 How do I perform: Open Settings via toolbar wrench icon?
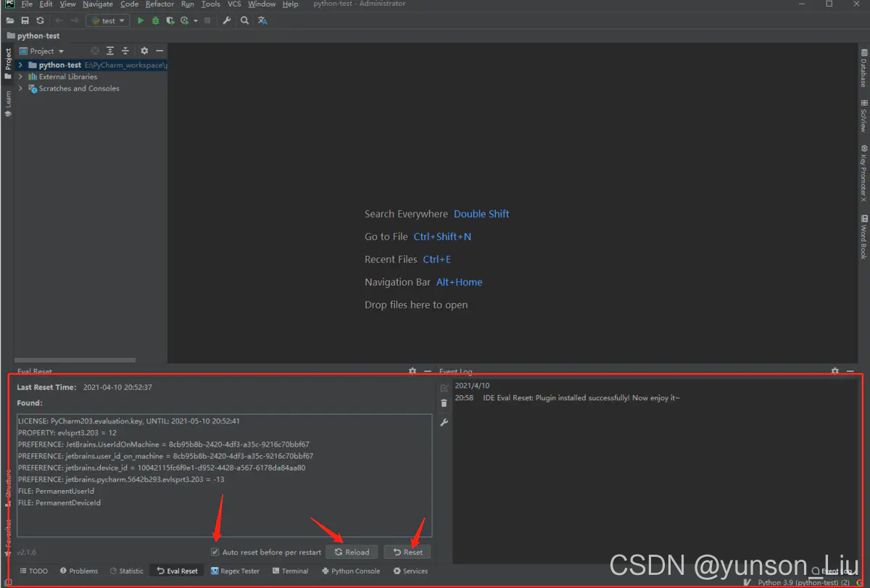pyautogui.click(x=227, y=21)
